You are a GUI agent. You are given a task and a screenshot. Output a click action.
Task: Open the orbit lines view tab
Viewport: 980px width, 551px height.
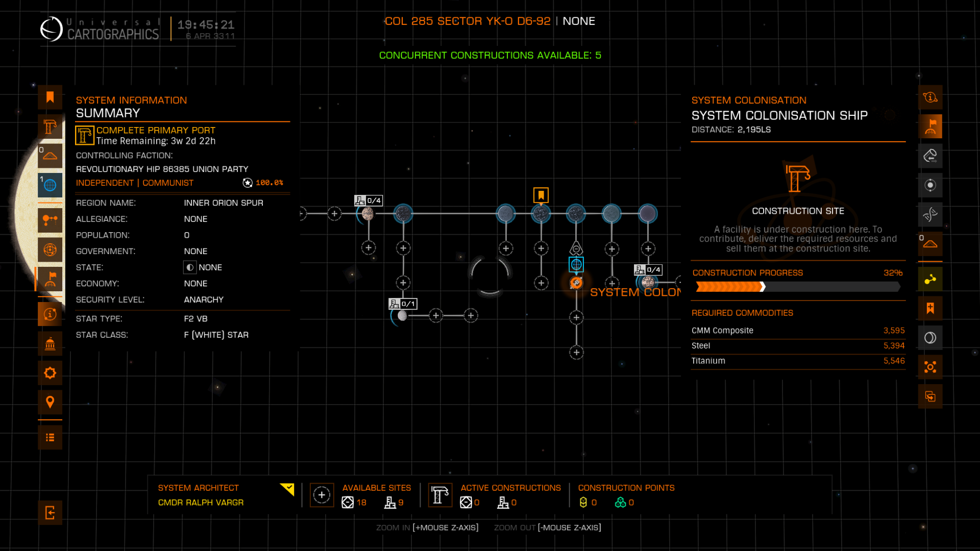(50, 220)
